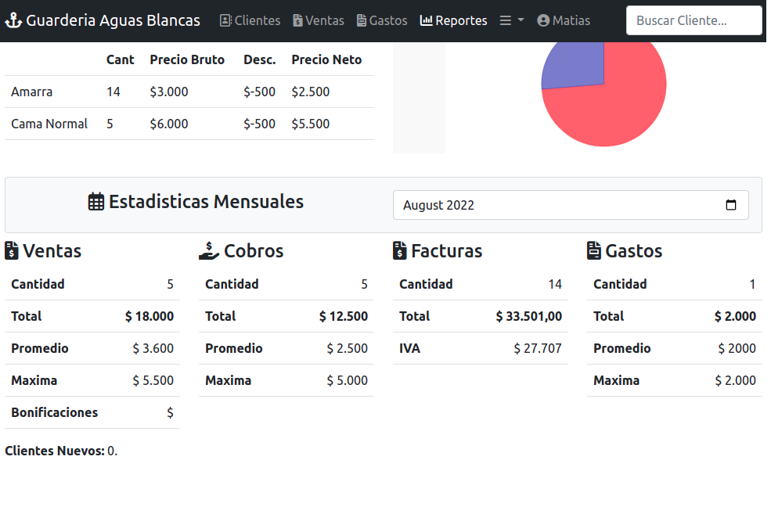Viewport: 771px width, 532px height.
Task: Click the Gastos document icon in navbar
Action: [362, 20]
